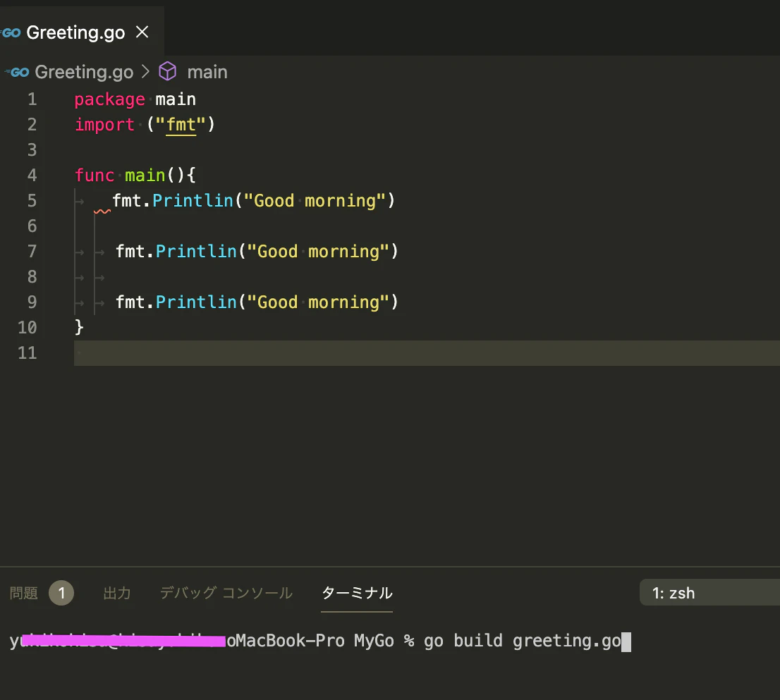Open the デバッグ コンソール tab
Screen dimensions: 780x700
point(226,593)
